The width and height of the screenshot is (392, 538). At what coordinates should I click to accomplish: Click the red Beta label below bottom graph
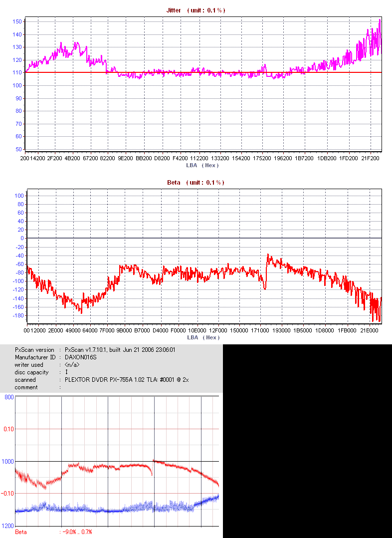20,532
